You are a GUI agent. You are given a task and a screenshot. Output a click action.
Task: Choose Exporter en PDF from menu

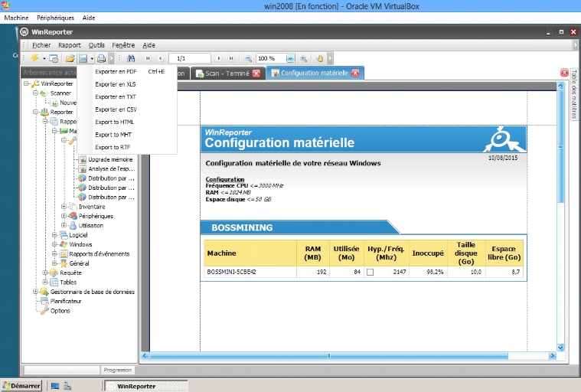pos(116,71)
